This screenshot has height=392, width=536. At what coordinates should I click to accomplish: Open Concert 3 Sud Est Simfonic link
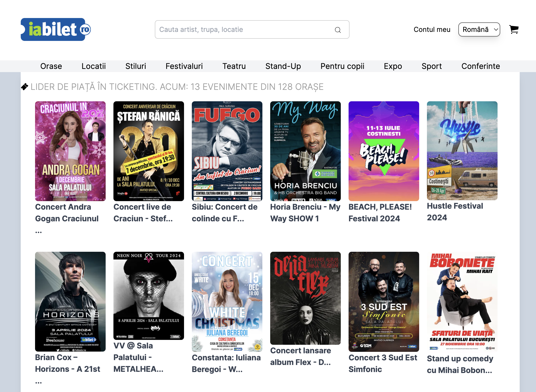[383, 363]
